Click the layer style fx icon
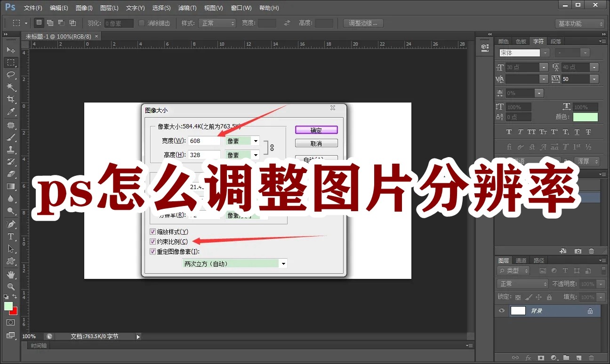 coord(528,358)
